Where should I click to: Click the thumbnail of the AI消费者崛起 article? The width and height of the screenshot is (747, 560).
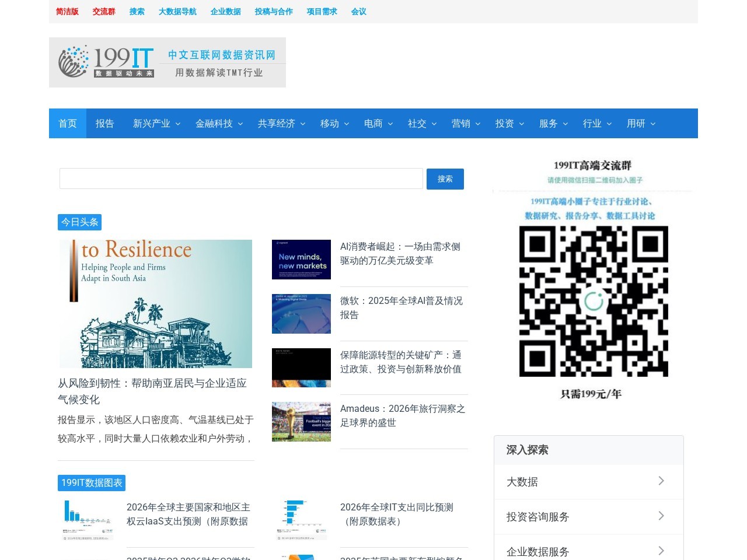(301, 260)
